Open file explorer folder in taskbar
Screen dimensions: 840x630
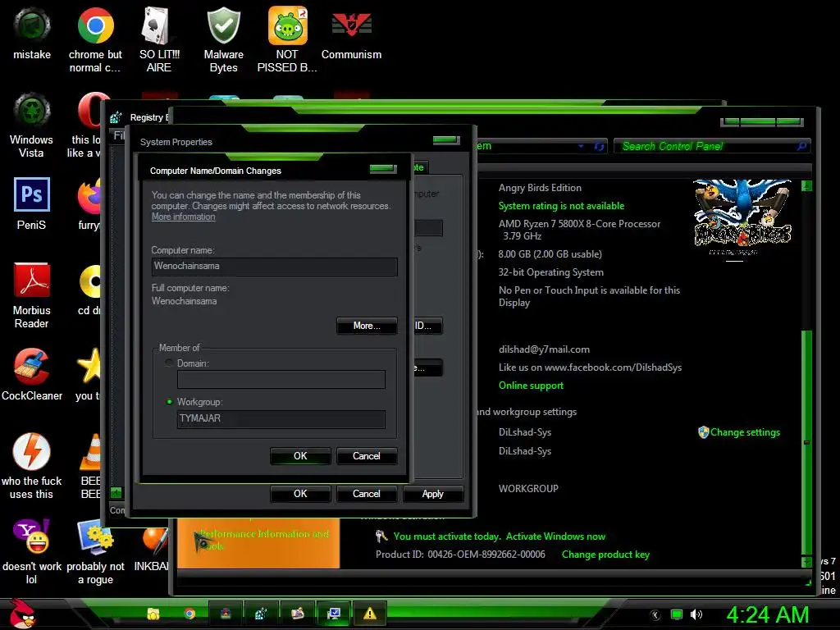(153, 614)
